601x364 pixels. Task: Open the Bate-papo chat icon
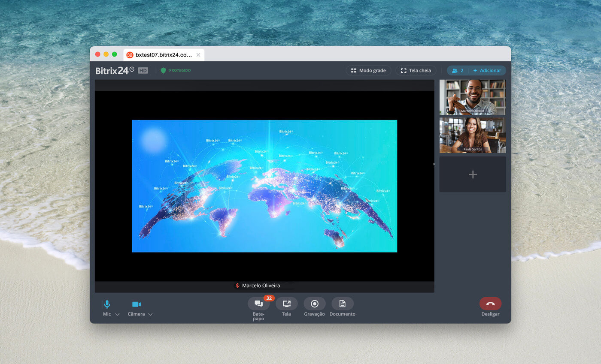(x=258, y=304)
